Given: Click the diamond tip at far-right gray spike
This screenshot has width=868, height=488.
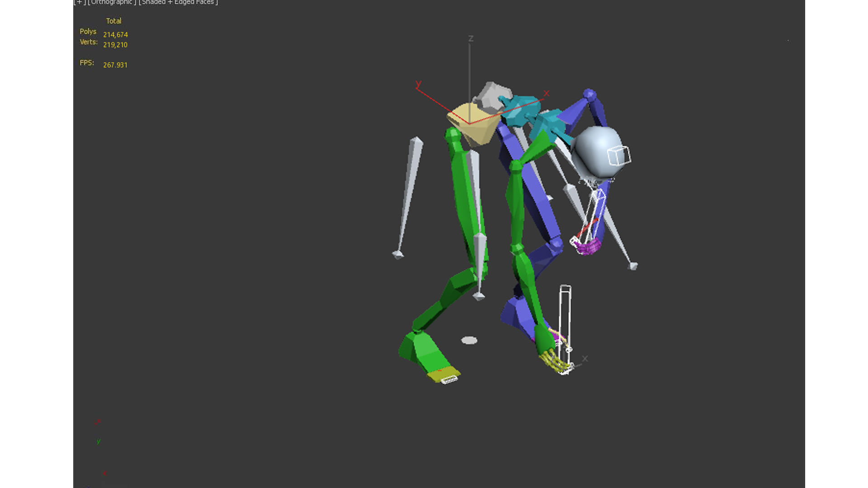Looking at the screenshot, I should click(x=633, y=266).
